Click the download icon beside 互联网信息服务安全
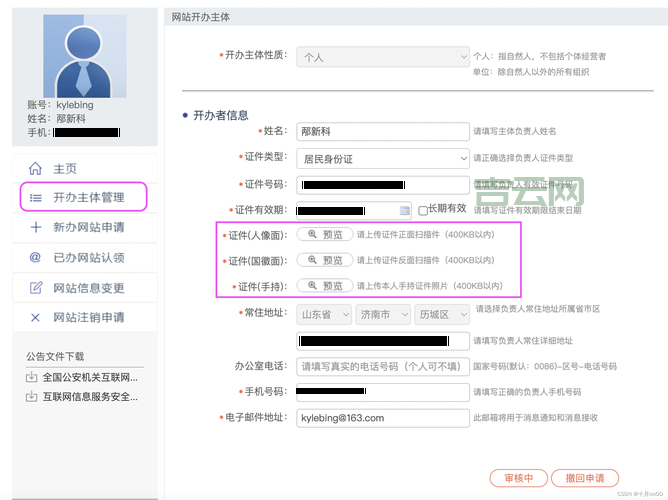 point(32,397)
